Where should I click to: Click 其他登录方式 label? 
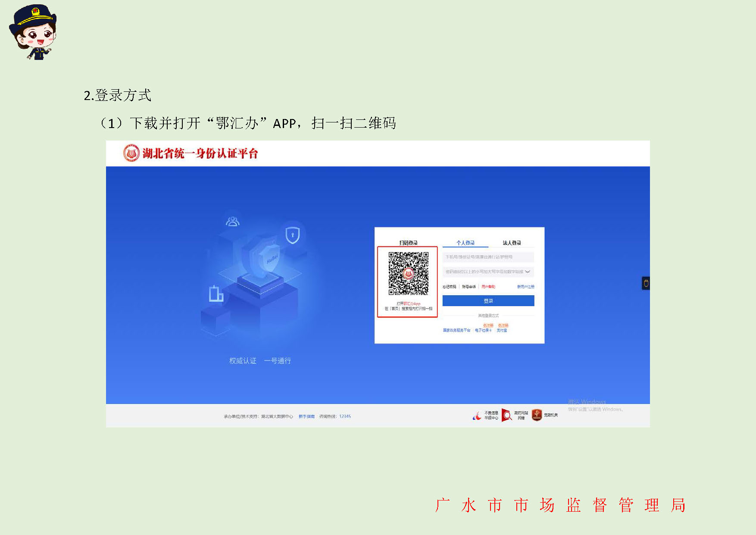pos(488,316)
